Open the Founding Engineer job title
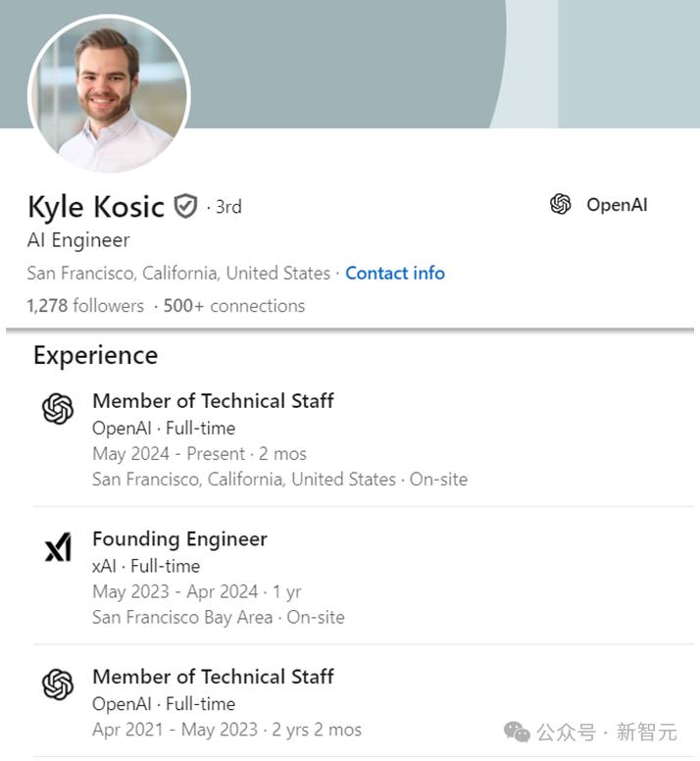Image resolution: width=700 pixels, height=761 pixels. point(179,538)
